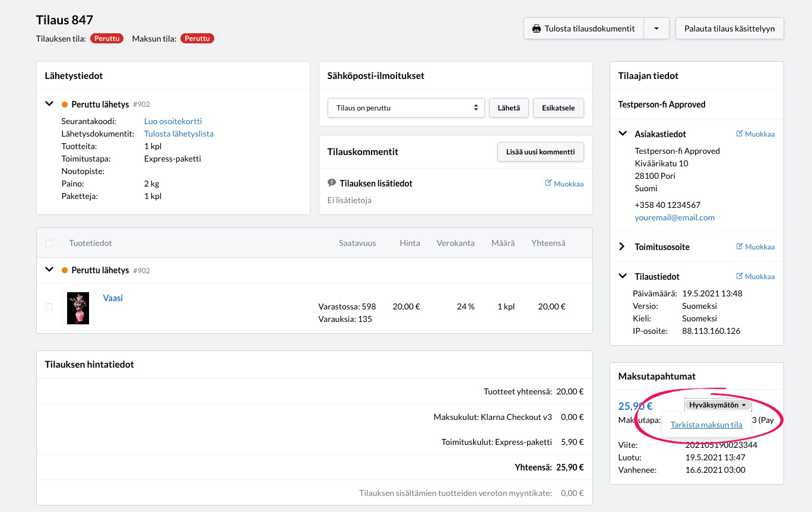Click the Tuotetiedot column header
The width and height of the screenshot is (812, 512).
(x=91, y=243)
